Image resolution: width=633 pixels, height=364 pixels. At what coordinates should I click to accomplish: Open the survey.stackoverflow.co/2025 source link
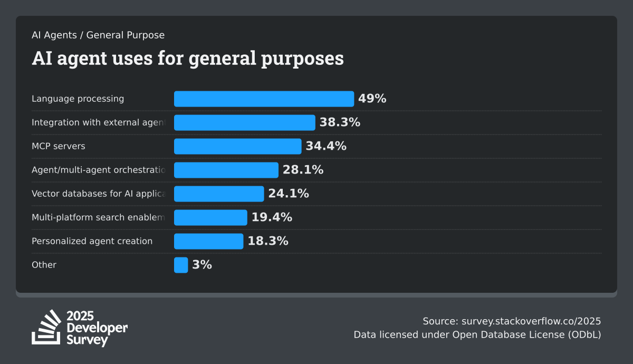click(531, 321)
